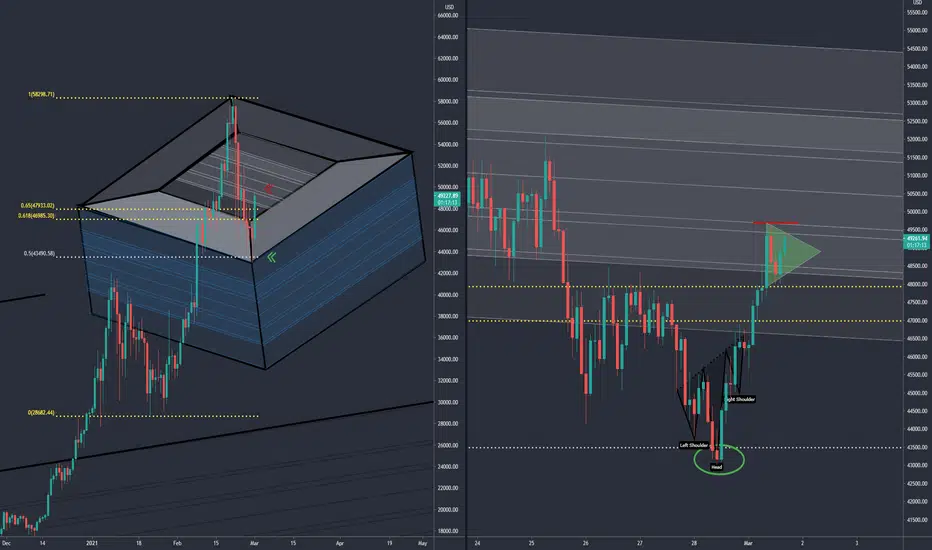Click the 30000.00 label on left price axis
The image size is (932, 550).
pos(448,403)
